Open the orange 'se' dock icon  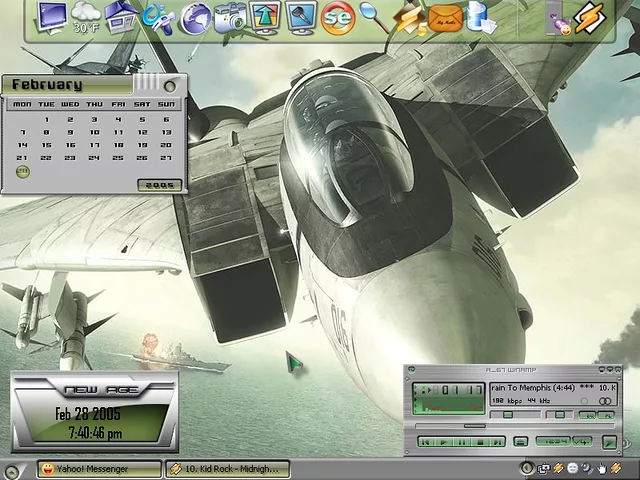click(338, 17)
